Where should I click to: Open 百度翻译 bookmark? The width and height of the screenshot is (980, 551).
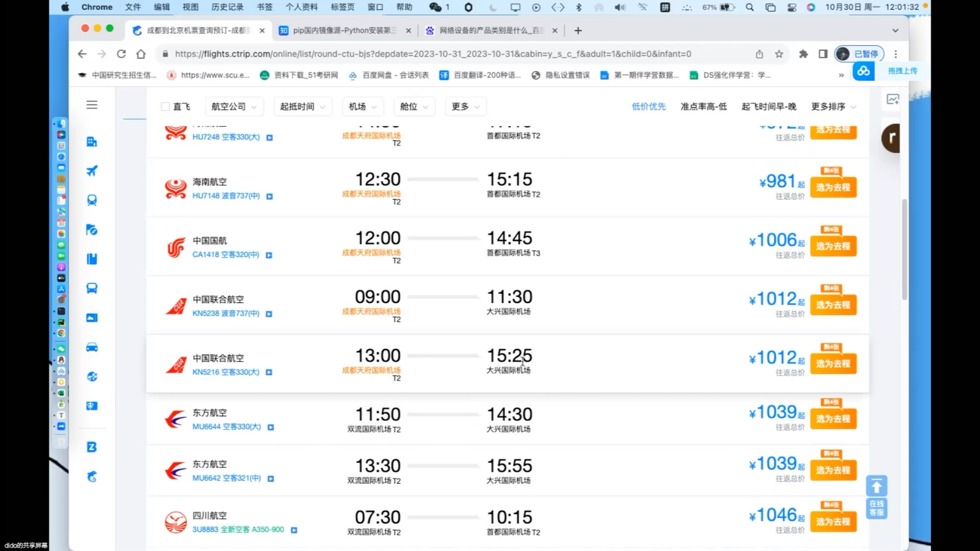[x=480, y=75]
